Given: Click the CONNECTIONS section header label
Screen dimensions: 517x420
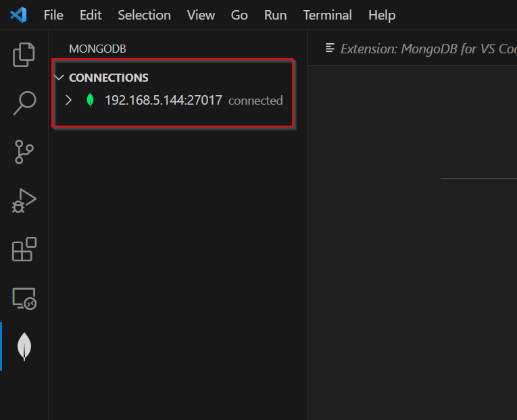Looking at the screenshot, I should [x=109, y=78].
